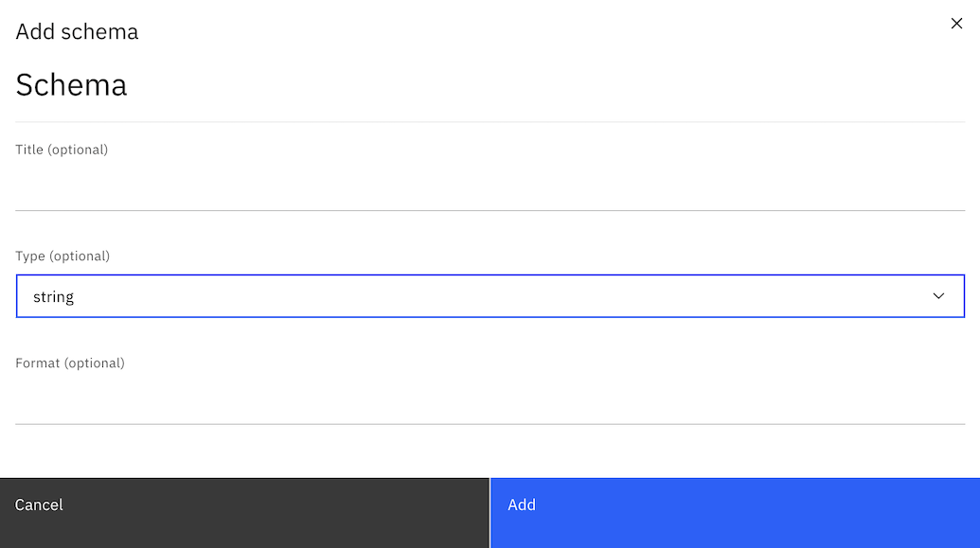Click the underline beneath the Format field
This screenshot has height=548, width=980.
pos(490,424)
